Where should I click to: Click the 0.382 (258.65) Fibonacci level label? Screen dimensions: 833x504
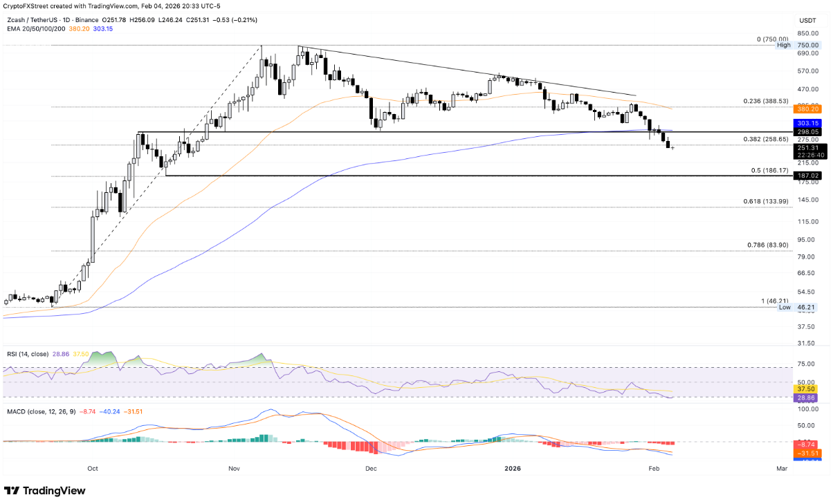[766, 139]
